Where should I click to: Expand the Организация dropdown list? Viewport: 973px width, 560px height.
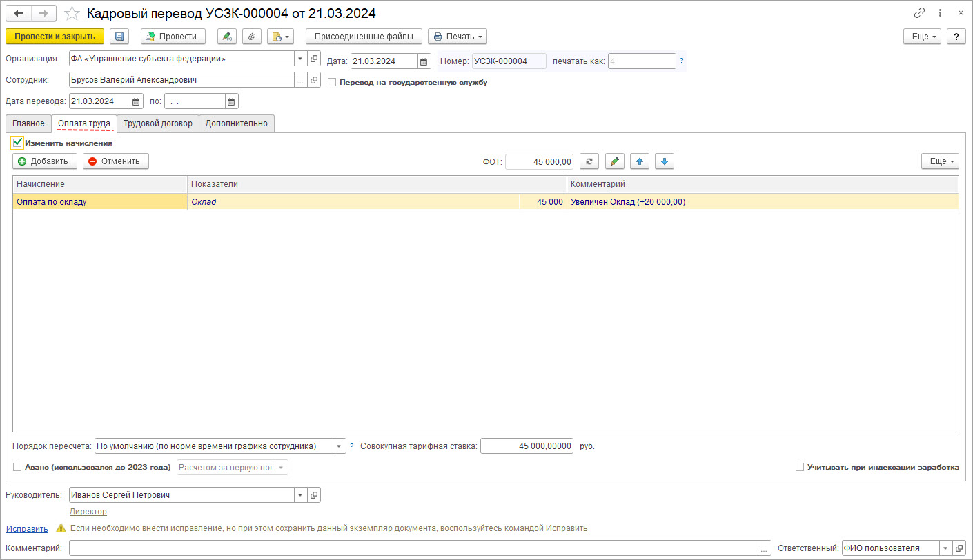[x=300, y=59]
